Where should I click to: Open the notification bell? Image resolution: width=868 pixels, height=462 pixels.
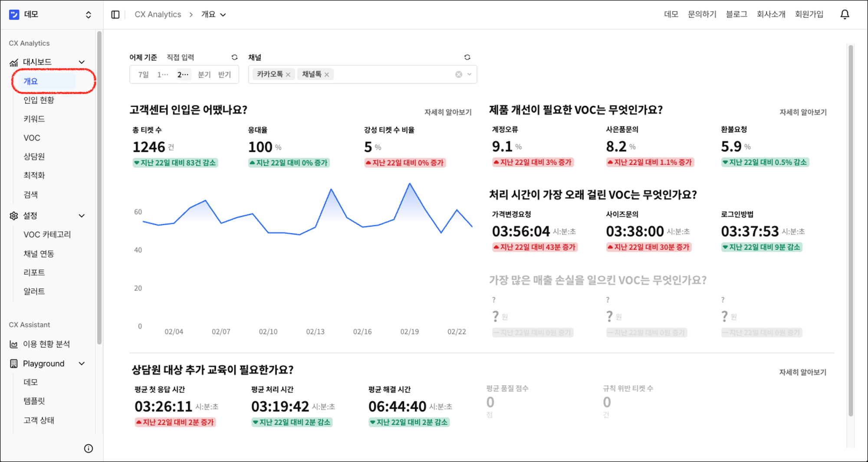tap(845, 14)
